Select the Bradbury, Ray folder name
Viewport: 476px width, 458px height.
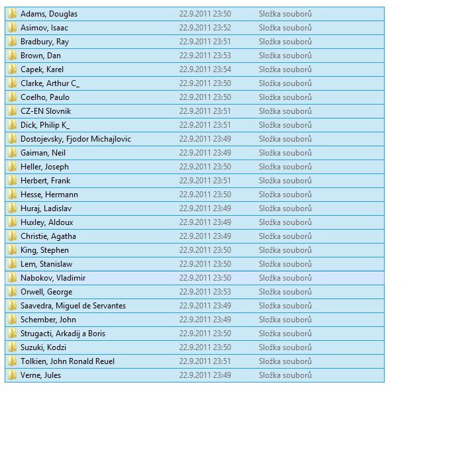coord(44,42)
